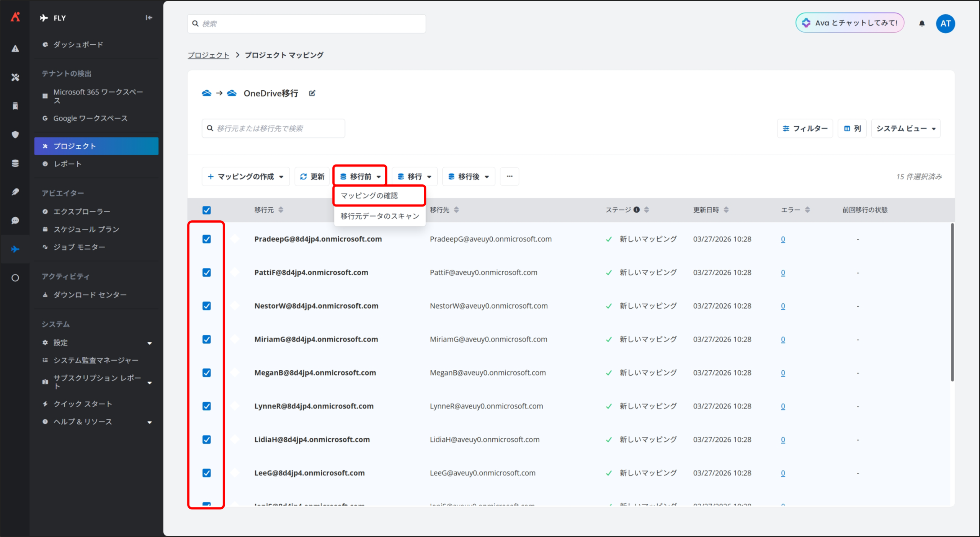Select 移行元データのスキャン menu item

[x=380, y=216]
